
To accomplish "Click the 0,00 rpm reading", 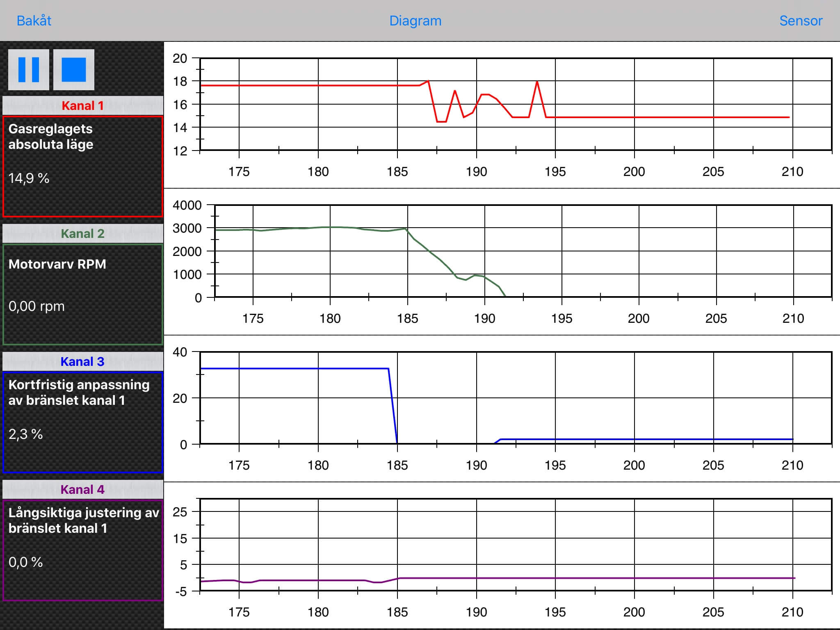I will coord(37,306).
